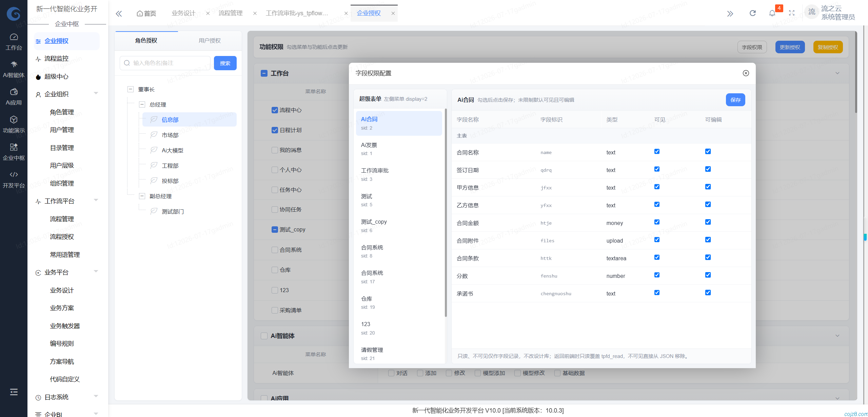Collapse the 副总经理 tree node
This screenshot has height=417, width=868.
click(x=142, y=196)
